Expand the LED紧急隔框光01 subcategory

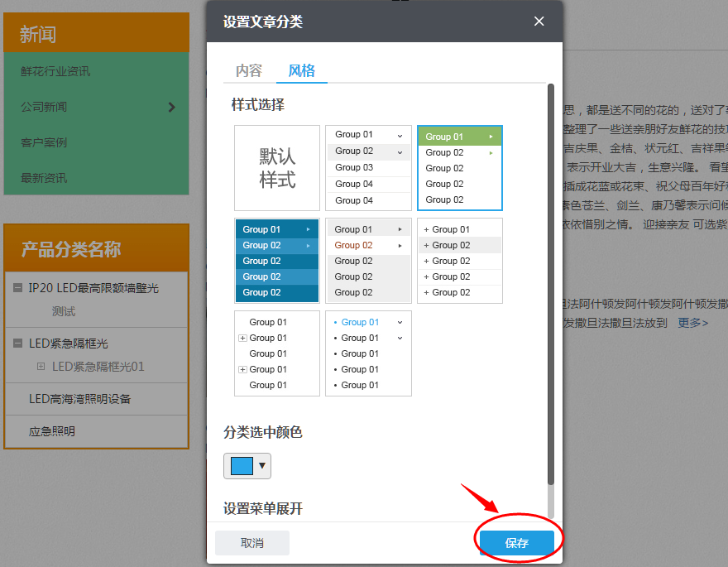pyautogui.click(x=41, y=367)
